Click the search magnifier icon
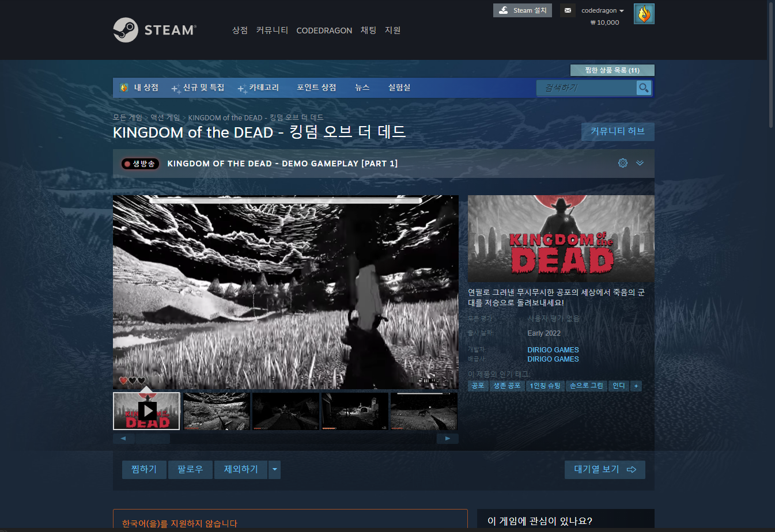Screen dimensions: 775x532 pos(644,88)
